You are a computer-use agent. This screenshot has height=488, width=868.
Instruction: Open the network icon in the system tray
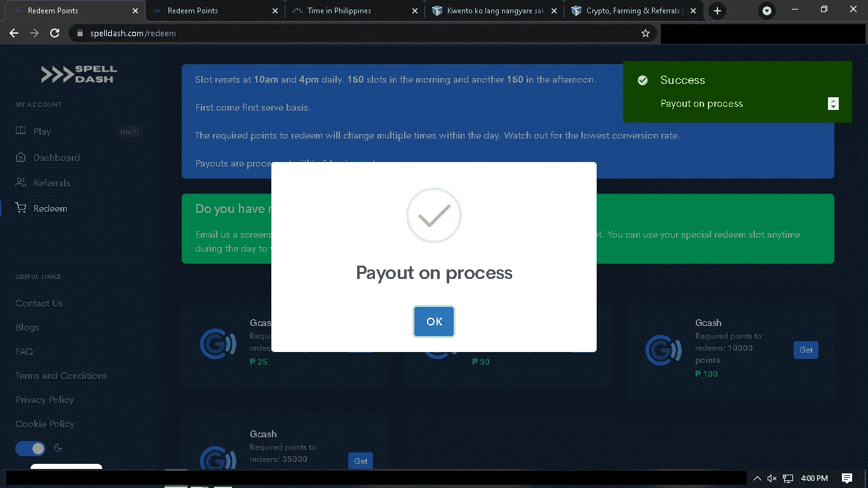(788, 478)
